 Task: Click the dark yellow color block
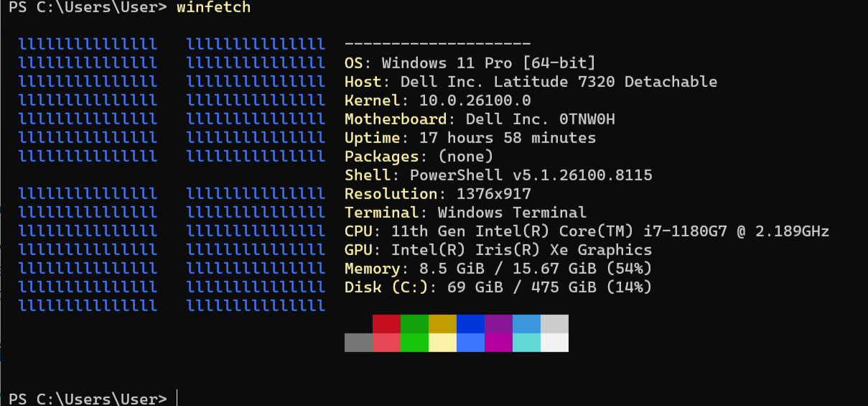tap(442, 324)
